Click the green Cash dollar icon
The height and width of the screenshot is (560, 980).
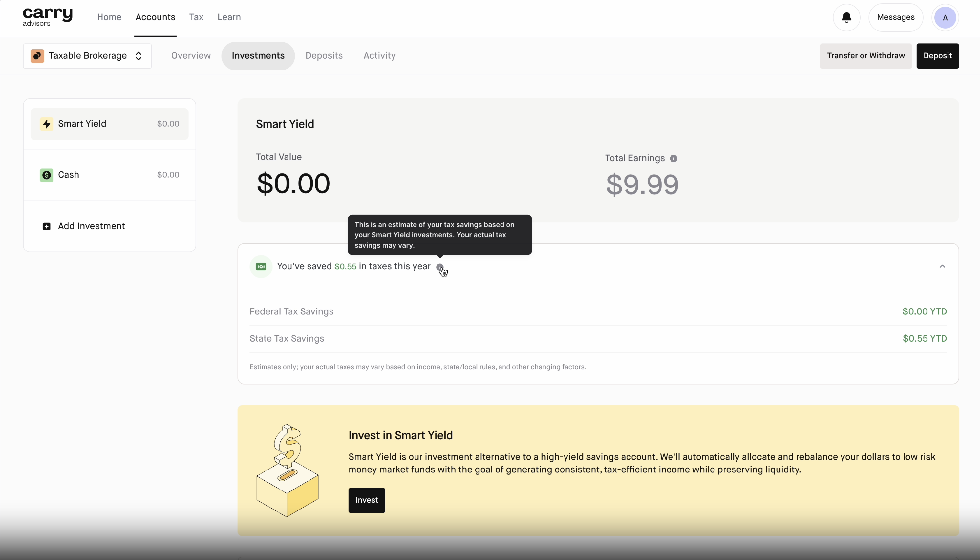pyautogui.click(x=47, y=175)
